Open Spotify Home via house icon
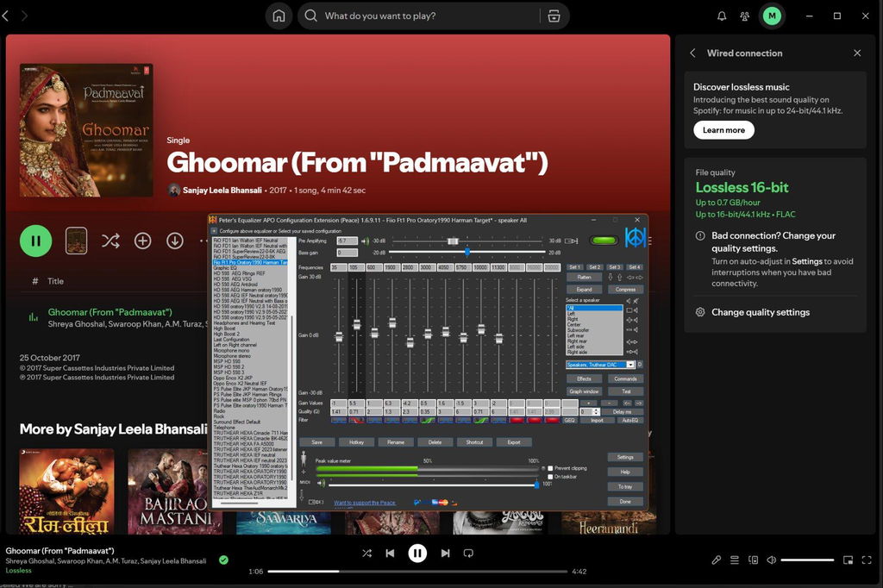The width and height of the screenshot is (883, 588). pos(279,16)
